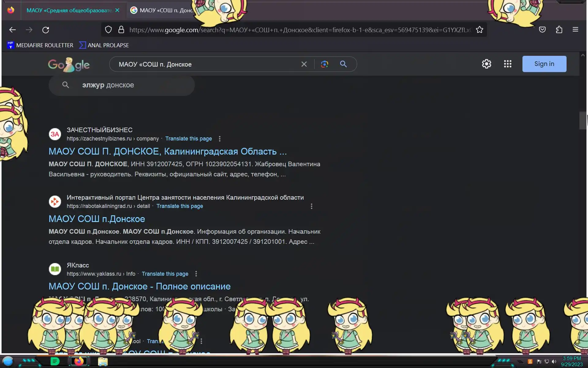
Task: Click the Firefox reload page button
Action: pyautogui.click(x=46, y=30)
